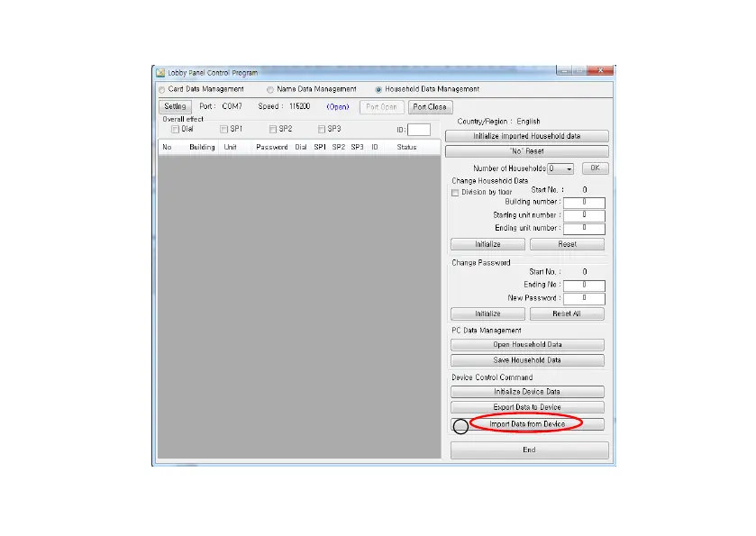The height and width of the screenshot is (536, 756).
Task: Click the End button
Action: point(530,450)
